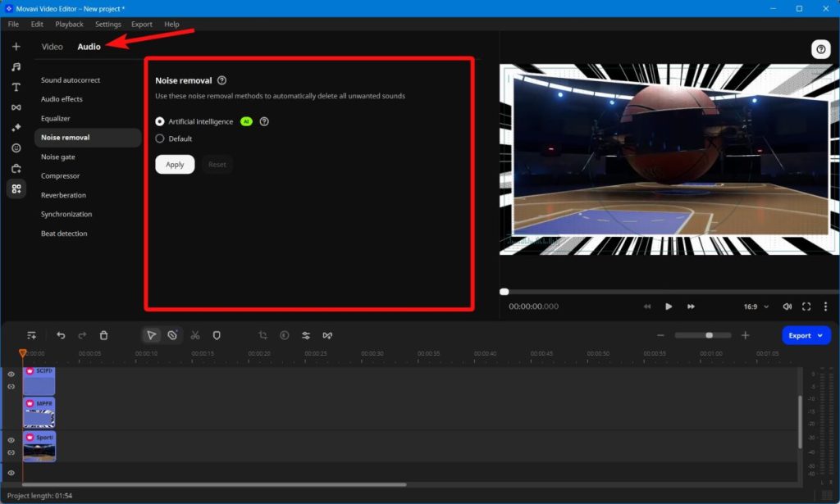This screenshot has width=840, height=504.
Task: Open the Compressor tool
Action: tap(60, 176)
